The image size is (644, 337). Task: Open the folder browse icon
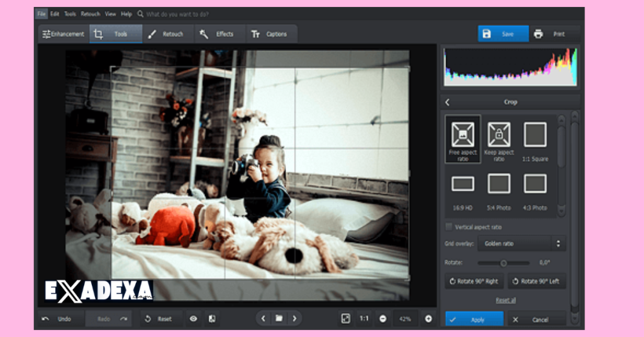(x=279, y=319)
